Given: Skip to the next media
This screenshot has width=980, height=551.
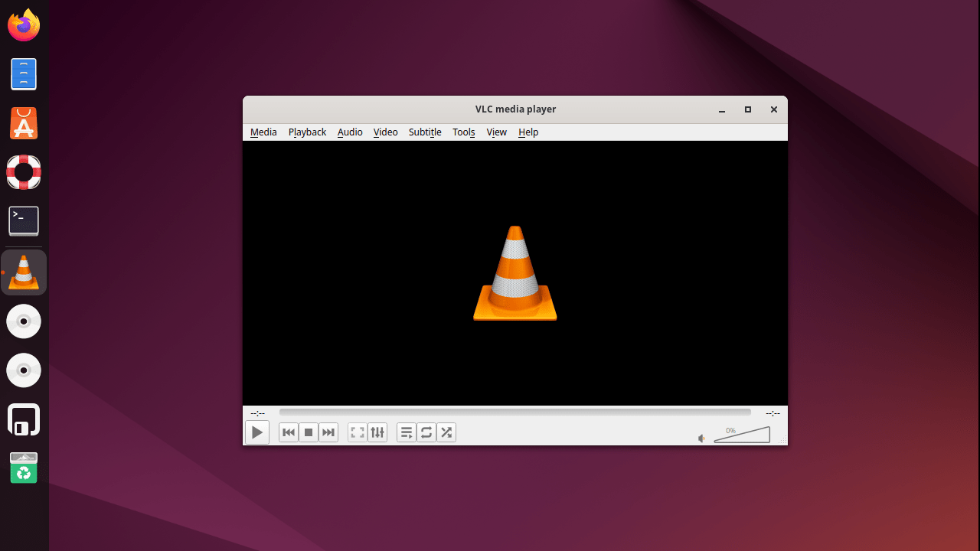Looking at the screenshot, I should point(328,432).
